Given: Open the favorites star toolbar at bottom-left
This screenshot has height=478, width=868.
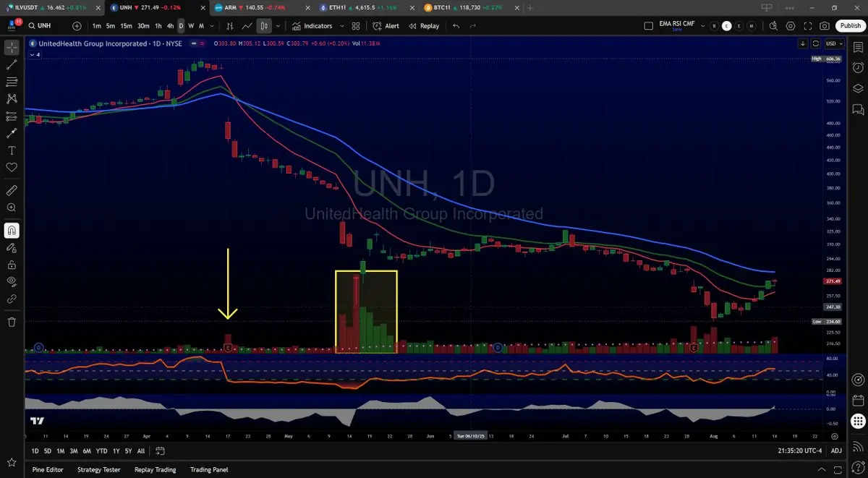Looking at the screenshot, I should pos(12,462).
